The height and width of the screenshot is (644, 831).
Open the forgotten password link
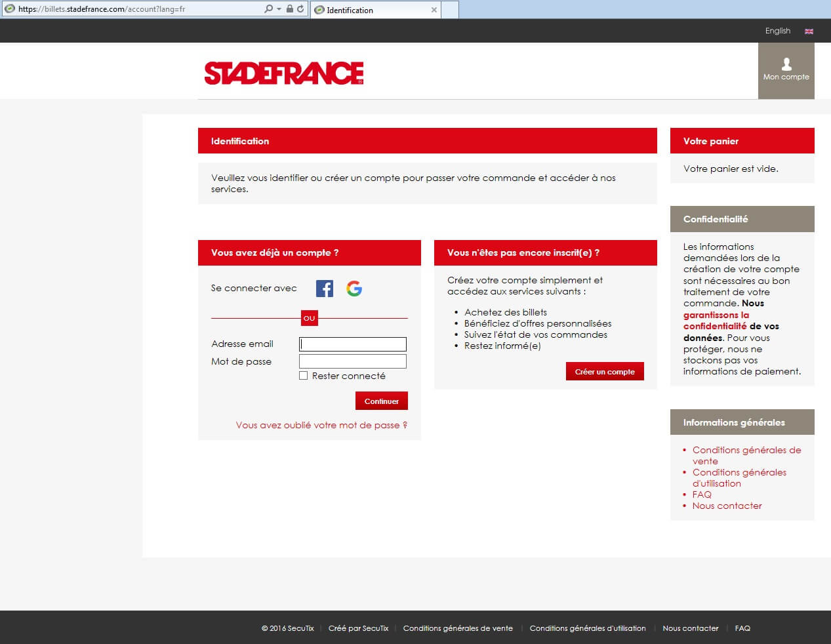(x=321, y=425)
